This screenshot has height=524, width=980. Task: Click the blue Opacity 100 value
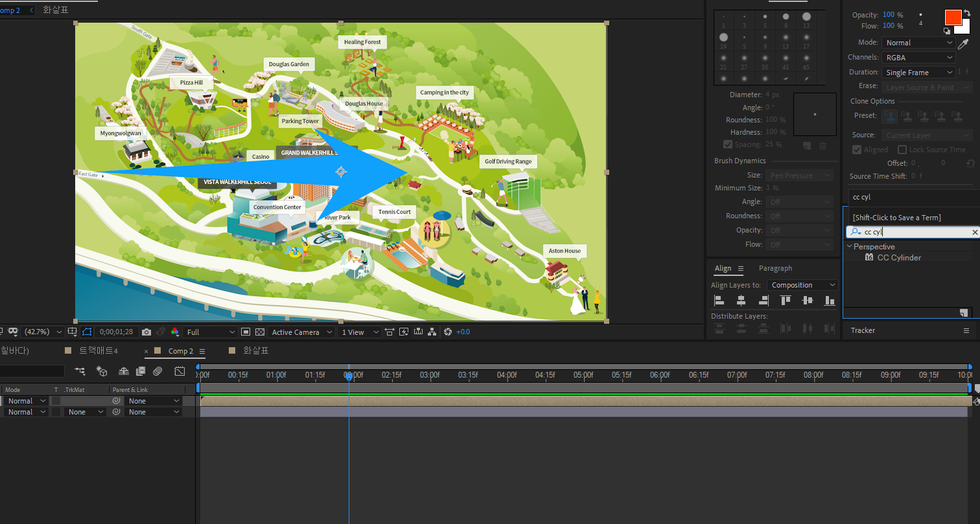[889, 15]
